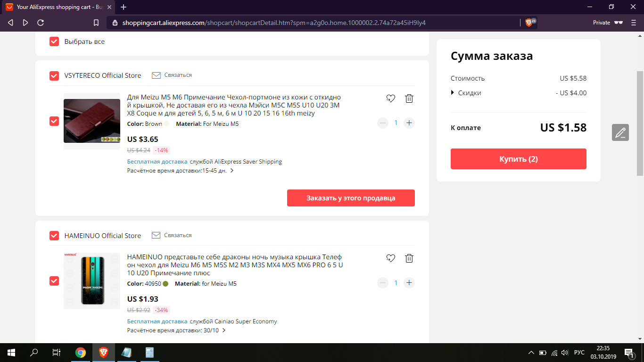Add Meizu leather case to wishlist heart icon
Screen dimensions: 644x362
click(390, 99)
